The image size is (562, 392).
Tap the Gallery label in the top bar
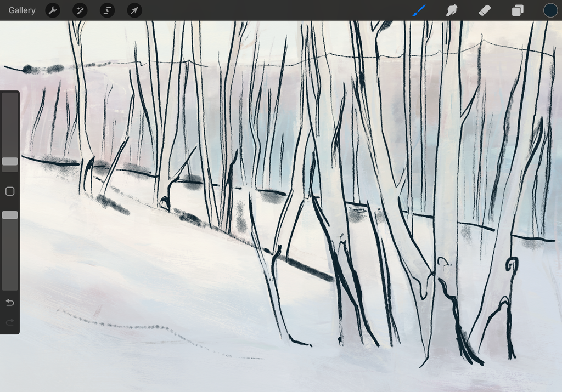coord(21,10)
